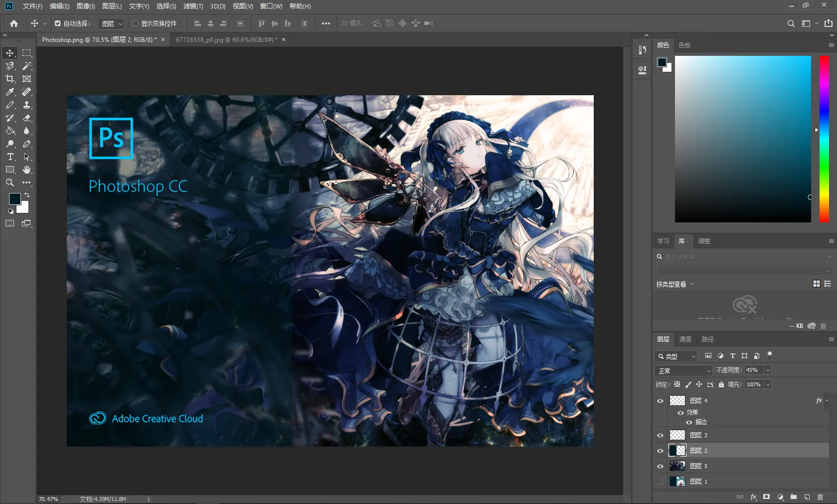Toggle the 效果 effects visibility eye
Viewport: 837px width, 504px height.
(x=680, y=413)
